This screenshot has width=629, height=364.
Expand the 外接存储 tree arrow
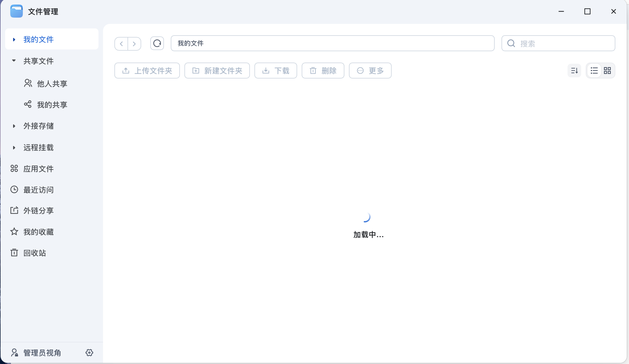tap(14, 126)
